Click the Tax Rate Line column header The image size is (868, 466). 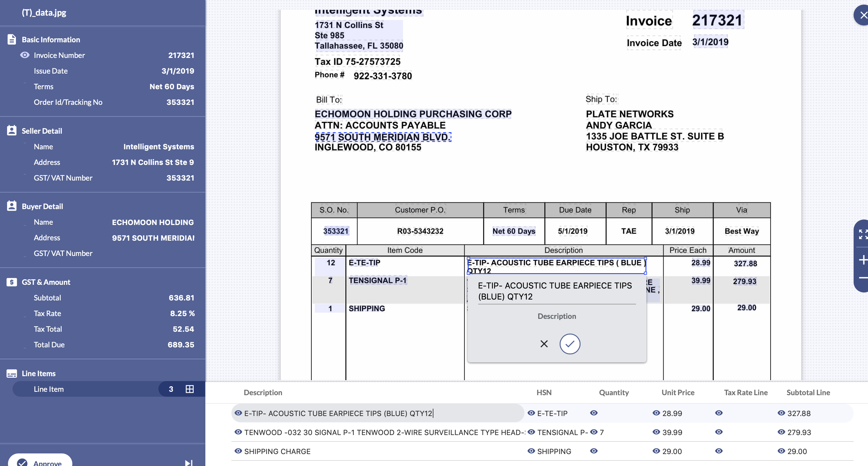point(746,392)
